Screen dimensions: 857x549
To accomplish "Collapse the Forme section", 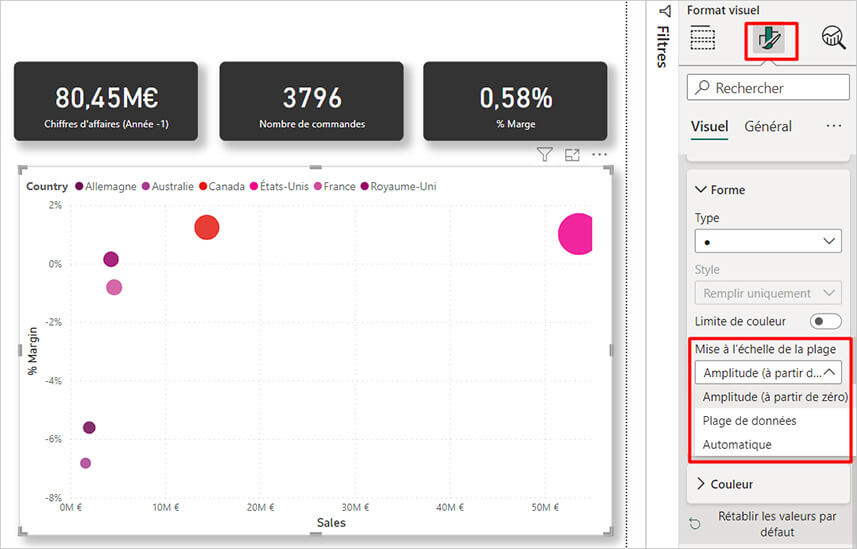I will pos(701,190).
